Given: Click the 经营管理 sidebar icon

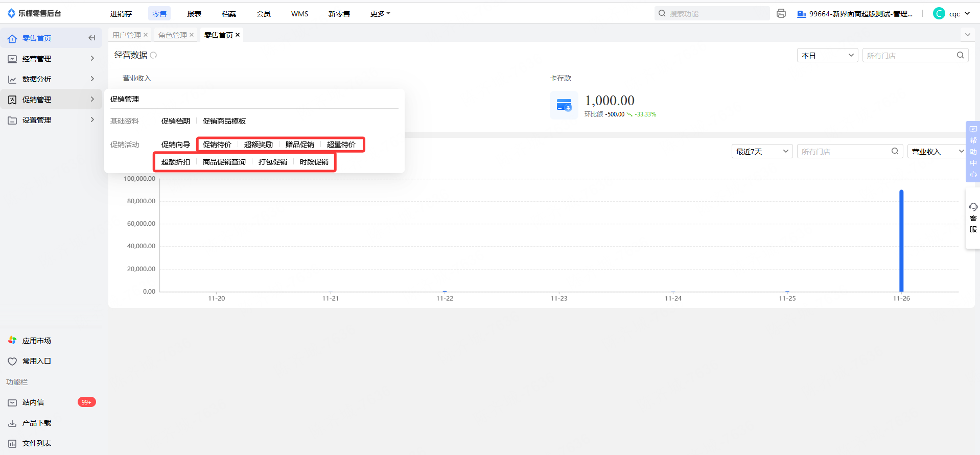Looking at the screenshot, I should pyautogui.click(x=12, y=59).
